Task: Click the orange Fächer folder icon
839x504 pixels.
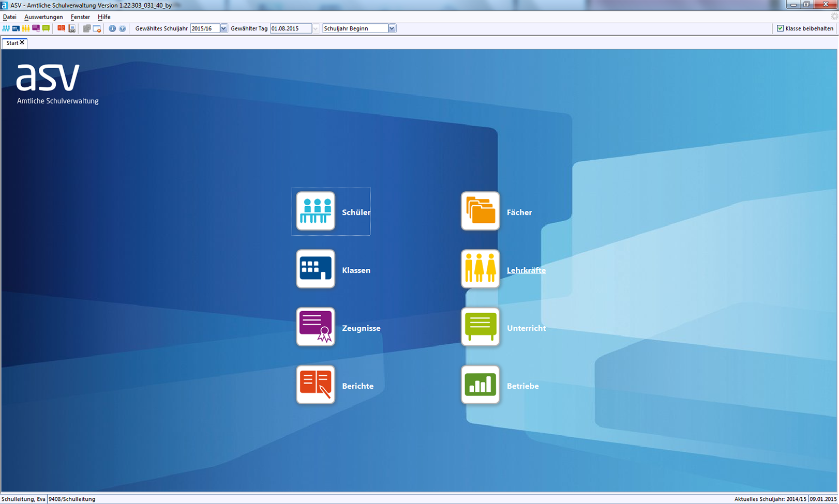Action: [x=480, y=211]
